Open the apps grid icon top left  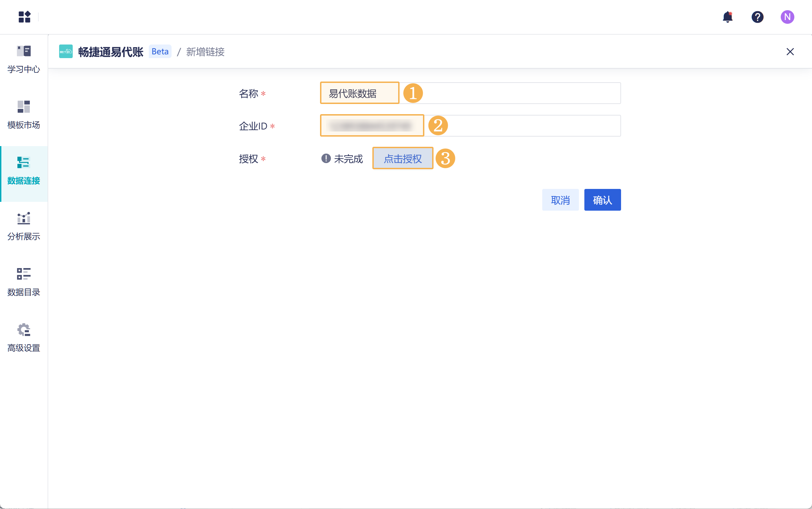coord(24,17)
